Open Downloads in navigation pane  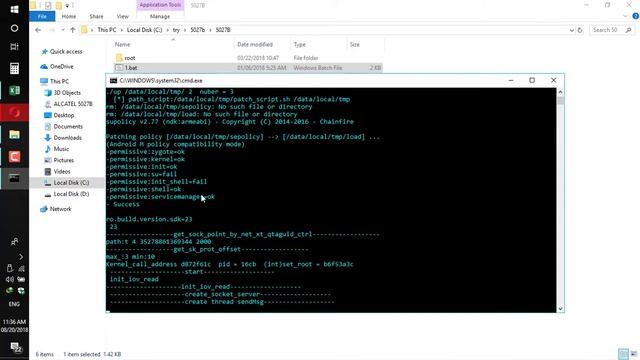pyautogui.click(x=67, y=138)
